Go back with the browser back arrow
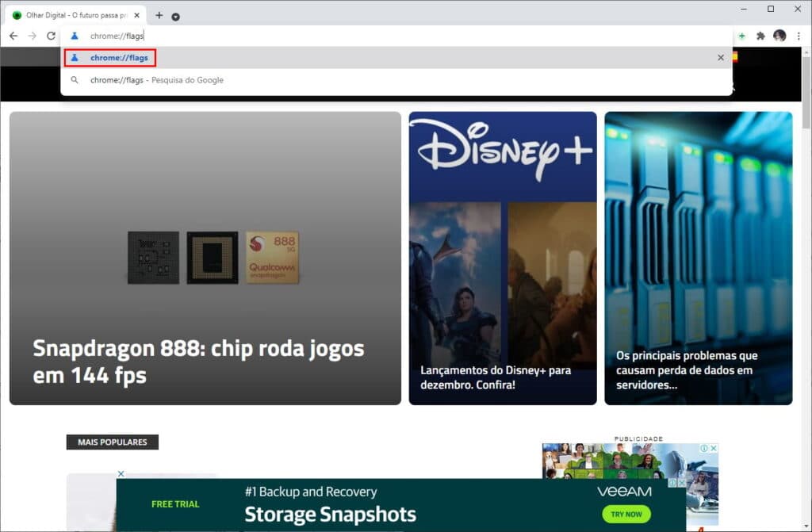 point(13,36)
